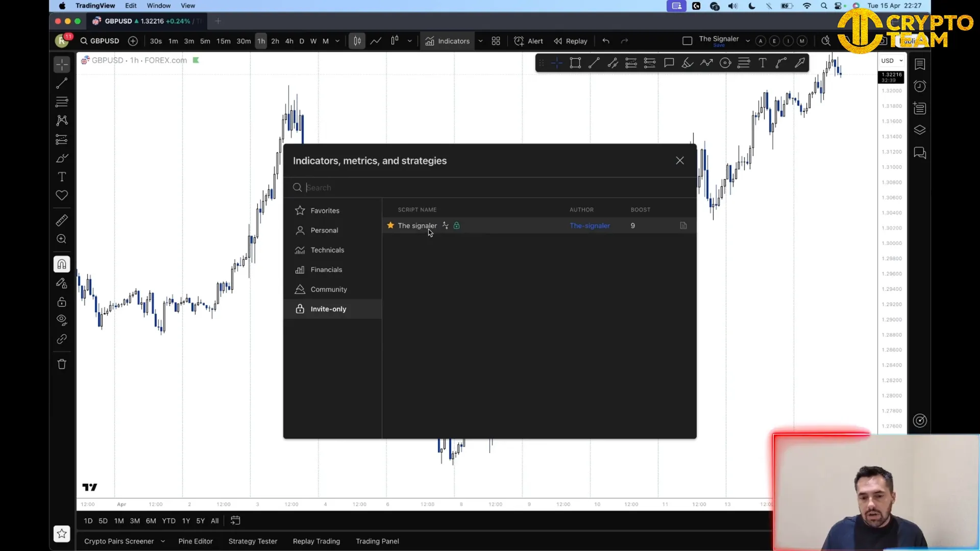
Task: Select the 1h timeframe
Action: tap(261, 41)
